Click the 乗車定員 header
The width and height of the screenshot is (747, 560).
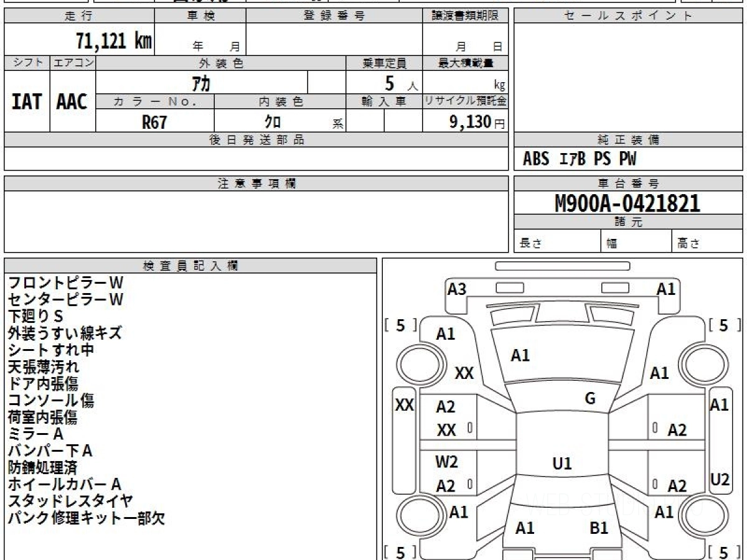pyautogui.click(x=384, y=63)
